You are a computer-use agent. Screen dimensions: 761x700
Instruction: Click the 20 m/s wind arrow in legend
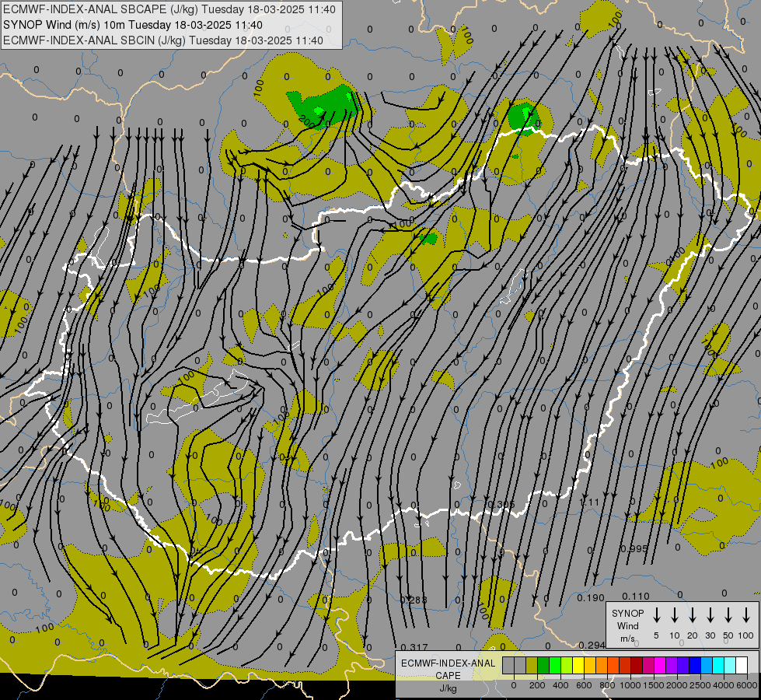[693, 615]
